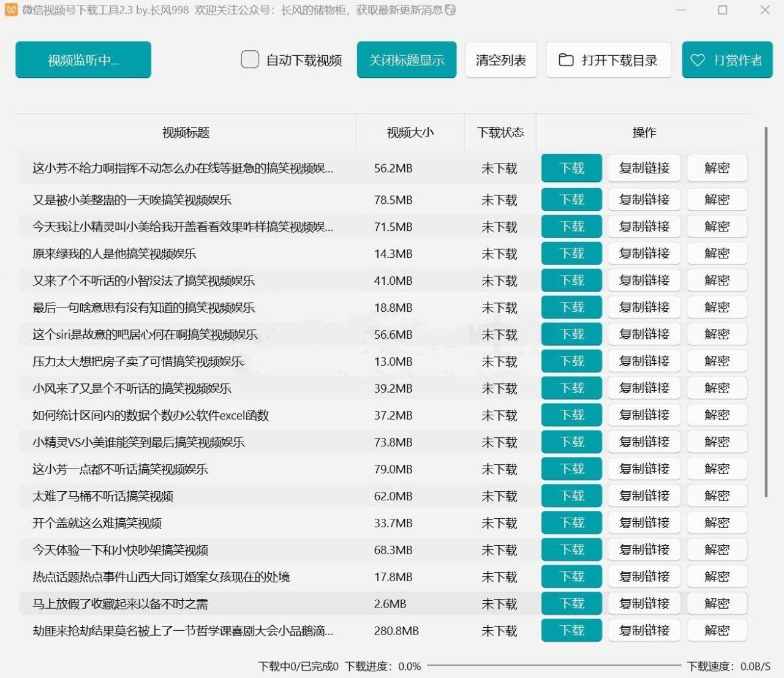Viewport: 784px width, 678px height.
Task: Click the app logo icon in title bar
Action: tap(11, 10)
